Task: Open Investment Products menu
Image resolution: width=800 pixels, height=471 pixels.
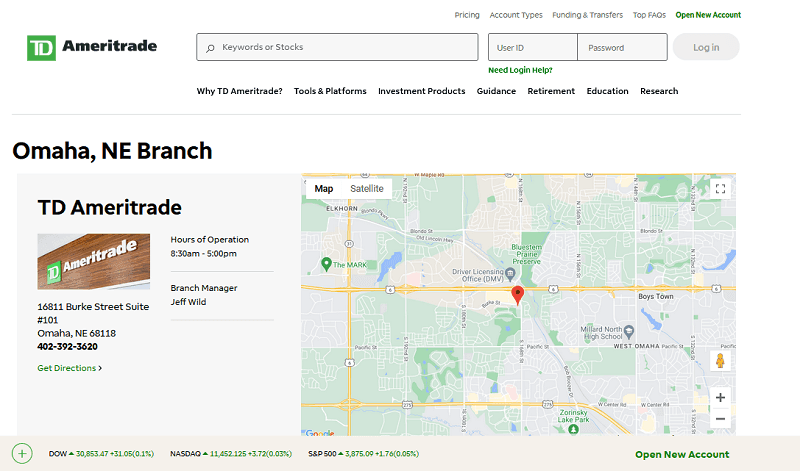Action: 421,91
